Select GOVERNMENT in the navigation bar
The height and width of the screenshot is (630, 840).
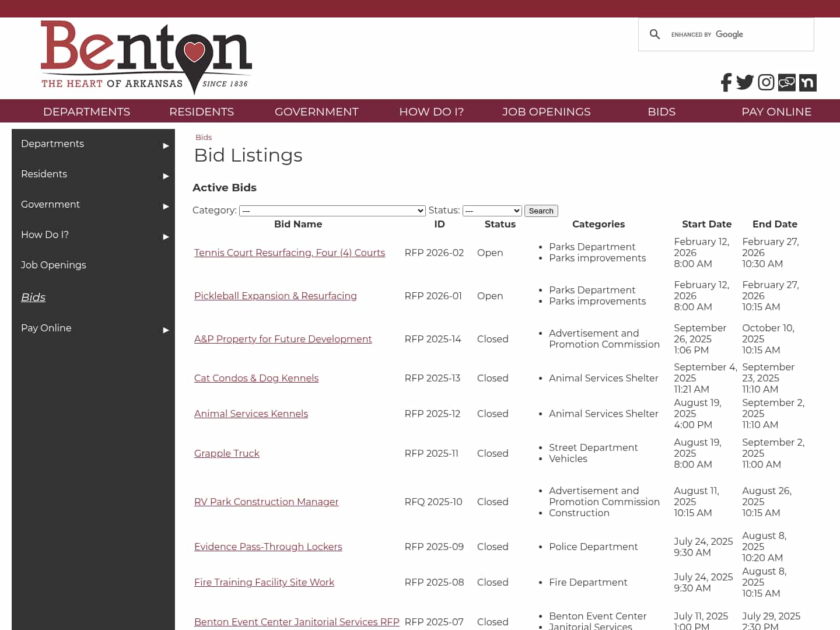(316, 111)
